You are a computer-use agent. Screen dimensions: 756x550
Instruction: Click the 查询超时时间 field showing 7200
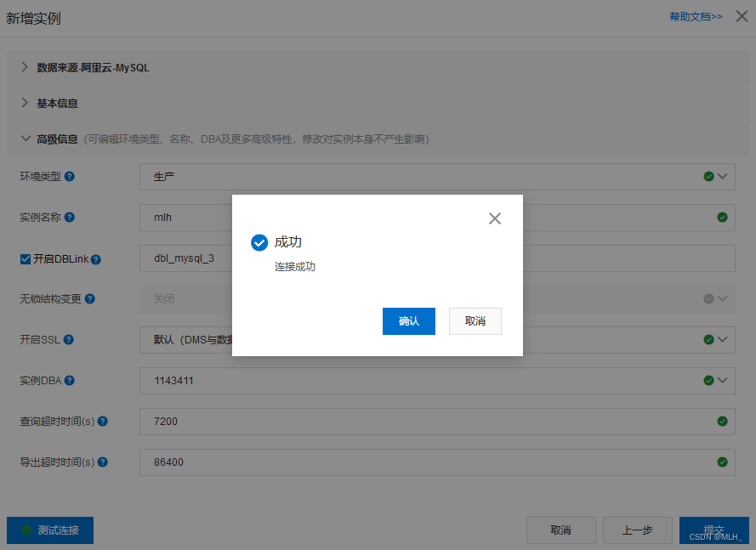pyautogui.click(x=437, y=422)
